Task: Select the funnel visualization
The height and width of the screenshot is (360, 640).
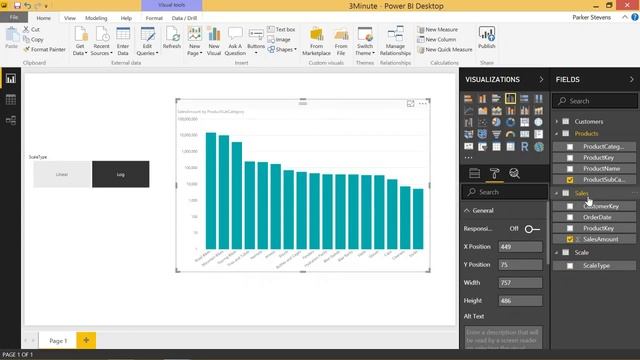Action: (x=496, y=134)
